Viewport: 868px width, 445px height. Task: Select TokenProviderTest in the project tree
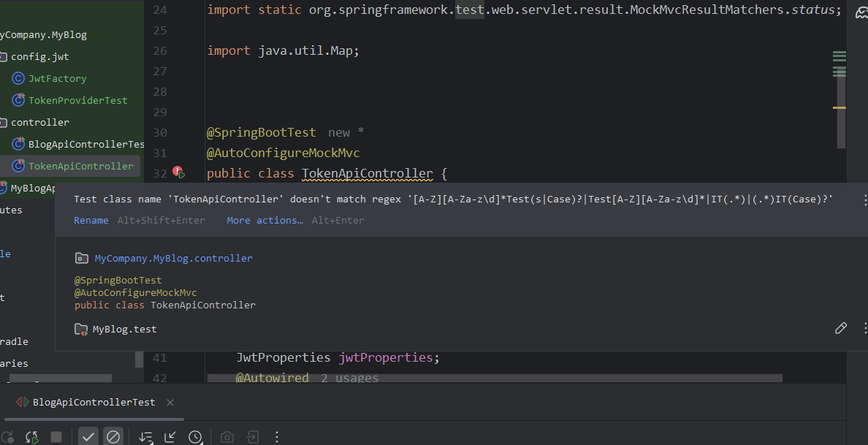(77, 100)
